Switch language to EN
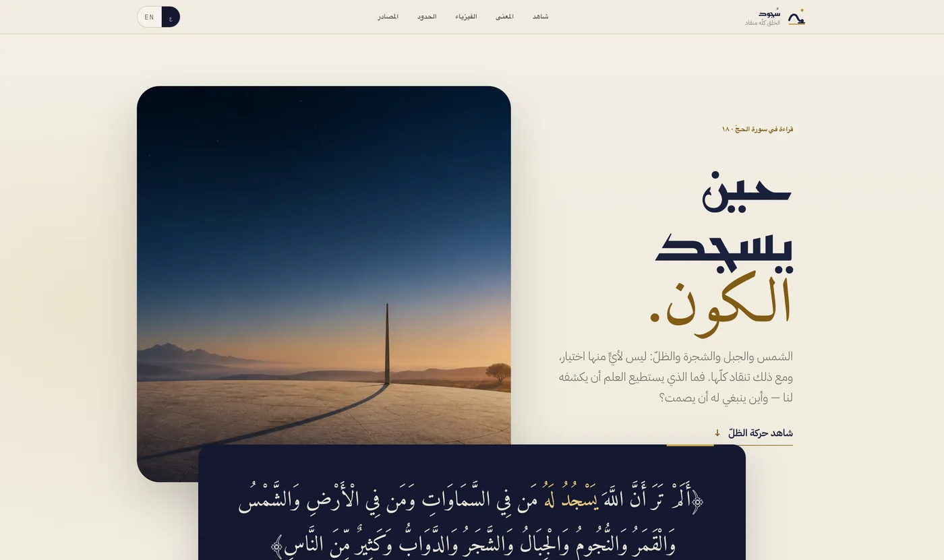 point(150,17)
